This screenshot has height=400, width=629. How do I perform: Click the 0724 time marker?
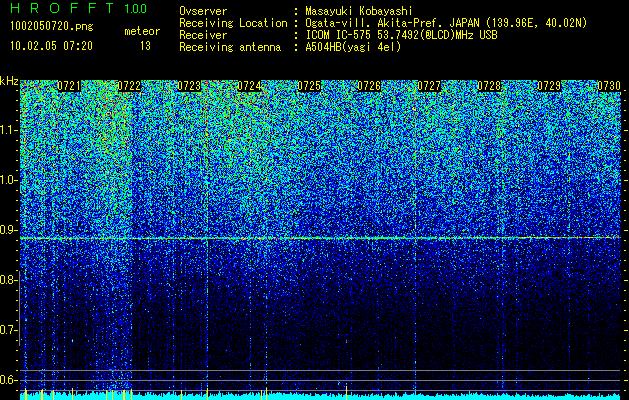(x=249, y=86)
